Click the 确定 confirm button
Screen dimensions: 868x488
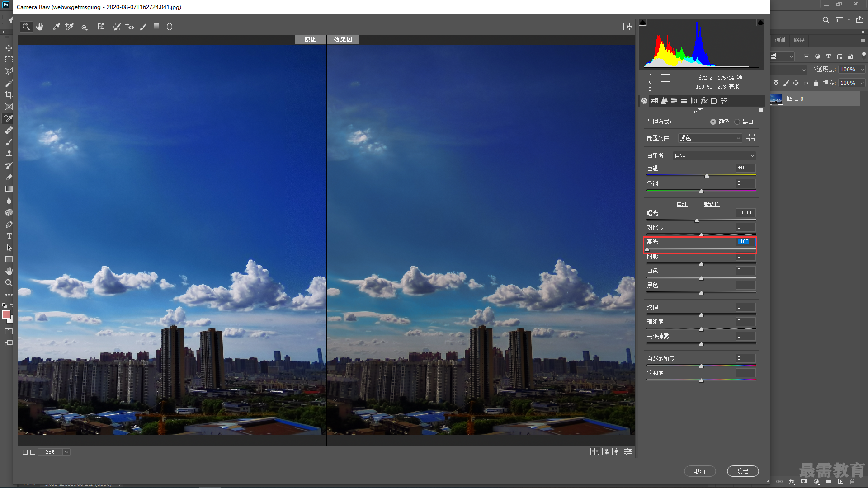click(743, 471)
